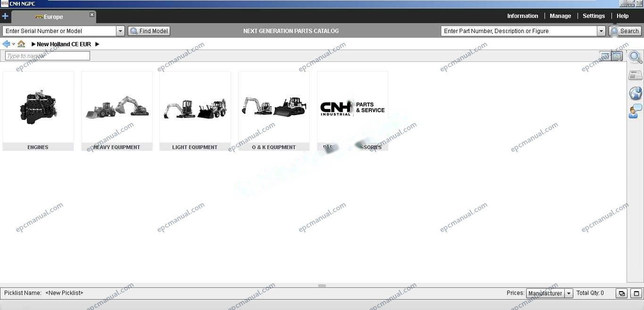Click the HEAVY EQUIPMENT label

pyautogui.click(x=117, y=147)
